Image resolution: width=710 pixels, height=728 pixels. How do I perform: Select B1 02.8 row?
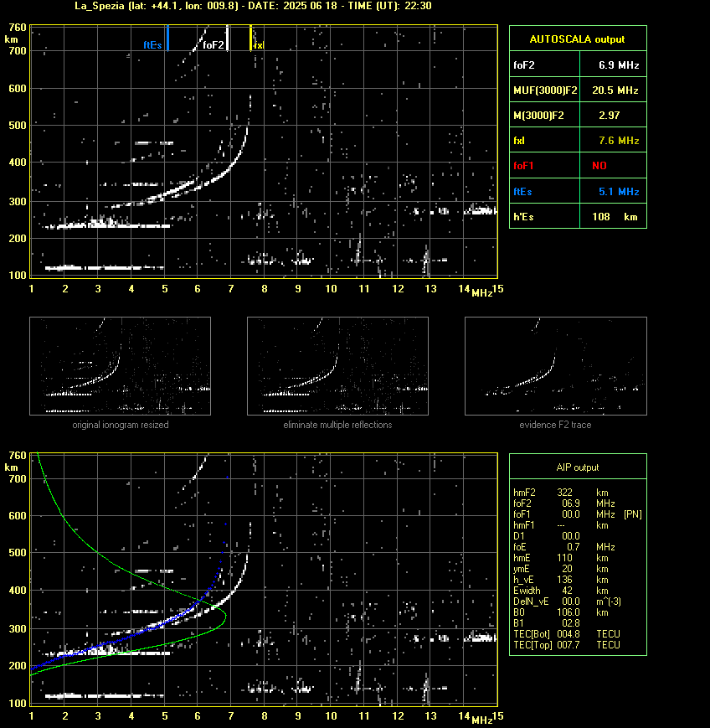coord(547,623)
